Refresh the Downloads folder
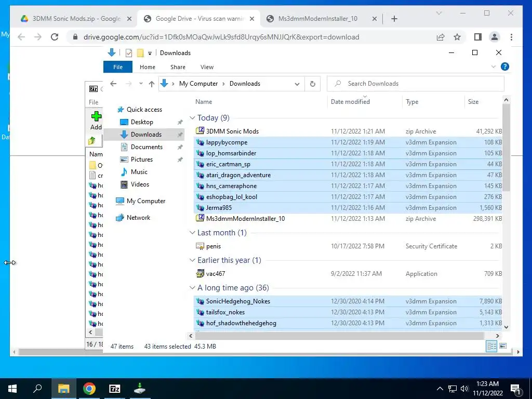 (312, 84)
